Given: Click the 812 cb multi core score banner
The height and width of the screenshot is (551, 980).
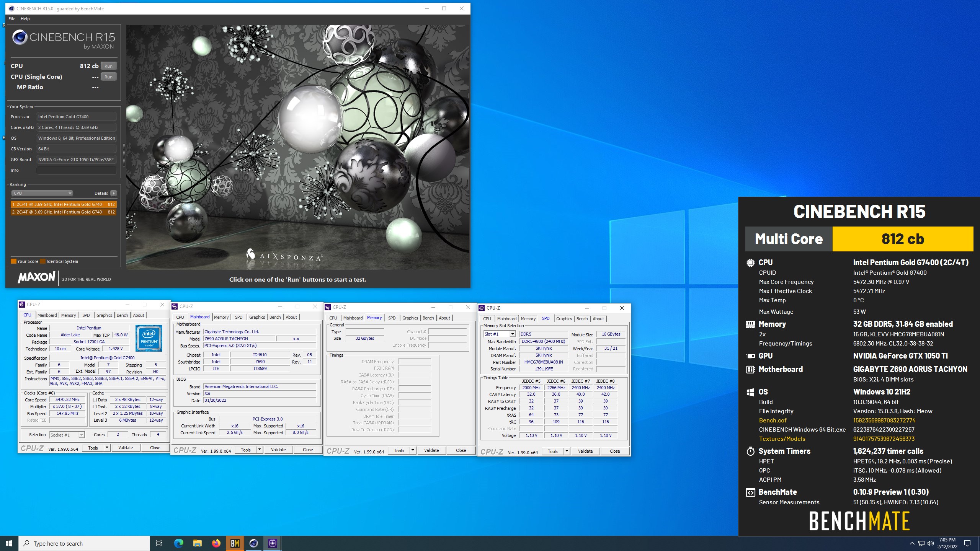Looking at the screenshot, I should (x=903, y=239).
